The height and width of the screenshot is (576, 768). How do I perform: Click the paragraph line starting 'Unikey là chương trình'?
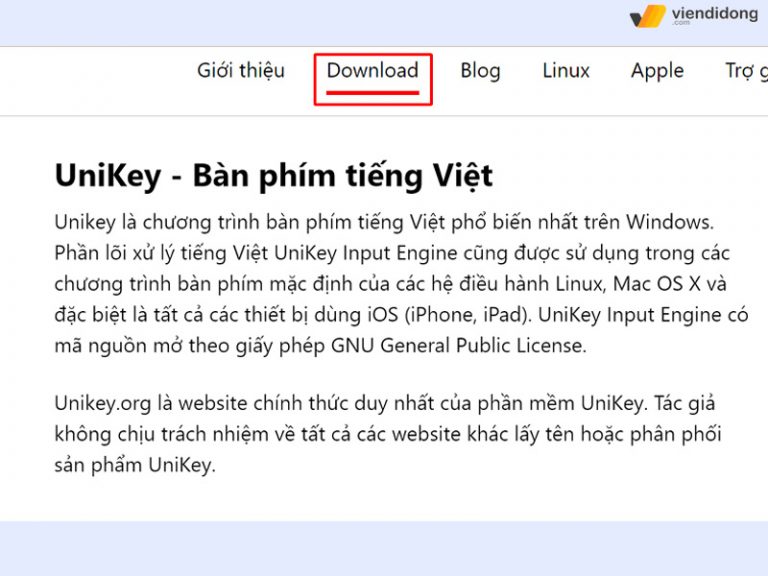click(x=384, y=222)
